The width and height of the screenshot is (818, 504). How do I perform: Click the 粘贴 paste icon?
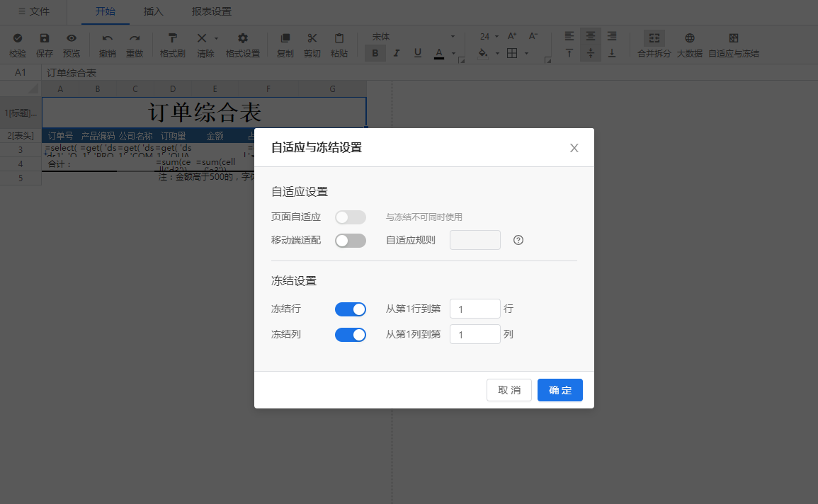coord(339,38)
